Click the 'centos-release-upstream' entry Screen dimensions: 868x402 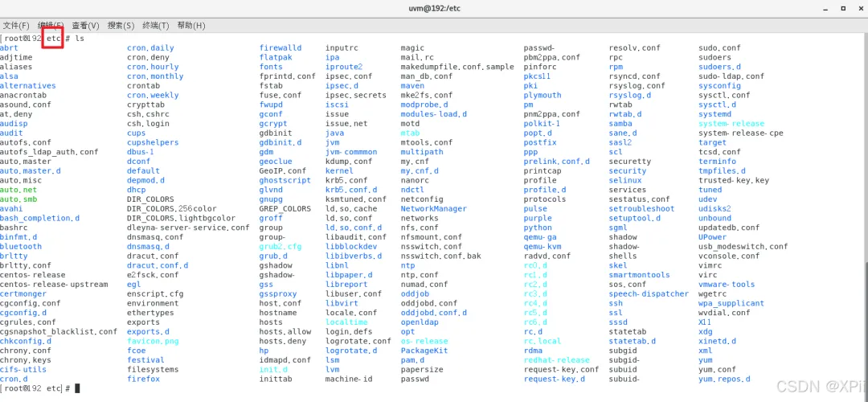coord(55,284)
